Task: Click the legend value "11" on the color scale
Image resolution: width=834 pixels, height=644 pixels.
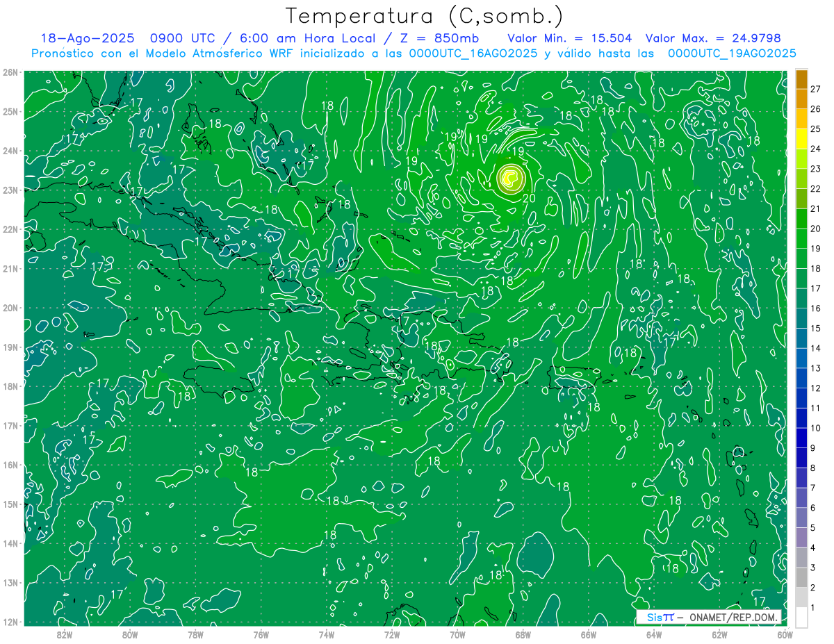Action: tap(816, 408)
